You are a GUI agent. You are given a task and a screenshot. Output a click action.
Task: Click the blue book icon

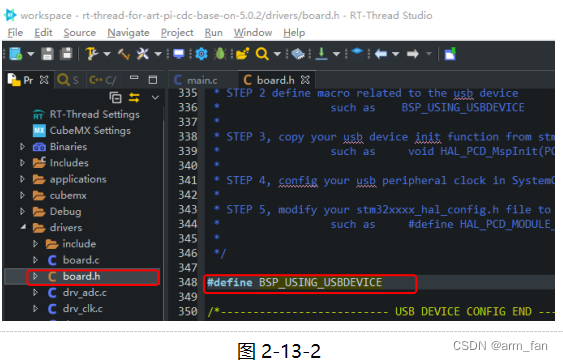298,54
